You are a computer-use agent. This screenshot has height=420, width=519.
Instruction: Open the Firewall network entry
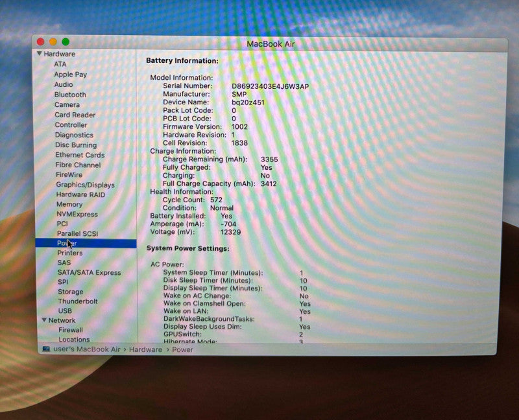click(x=71, y=330)
